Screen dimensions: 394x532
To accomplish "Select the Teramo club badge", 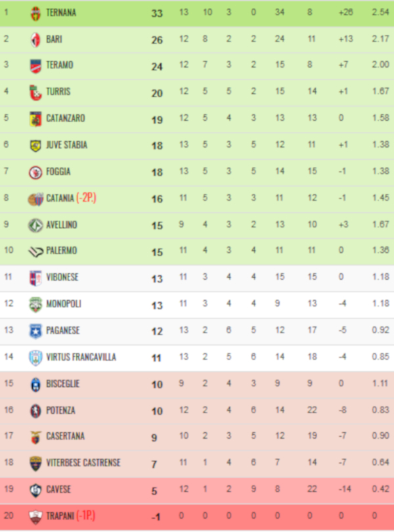I will click(35, 66).
